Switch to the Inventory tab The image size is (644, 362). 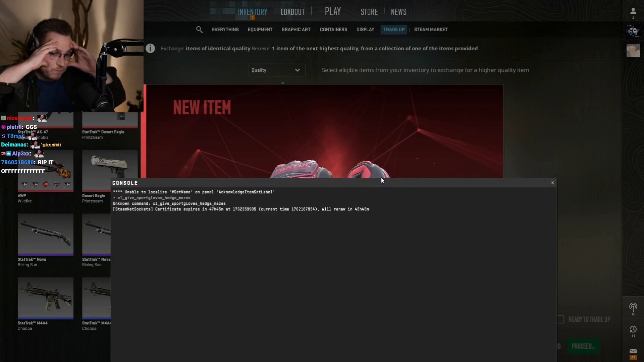253,12
